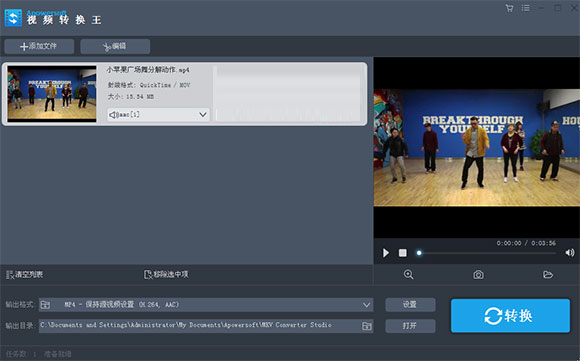The height and width of the screenshot is (361, 580).
Task: Stop the preview playback
Action: (402, 253)
